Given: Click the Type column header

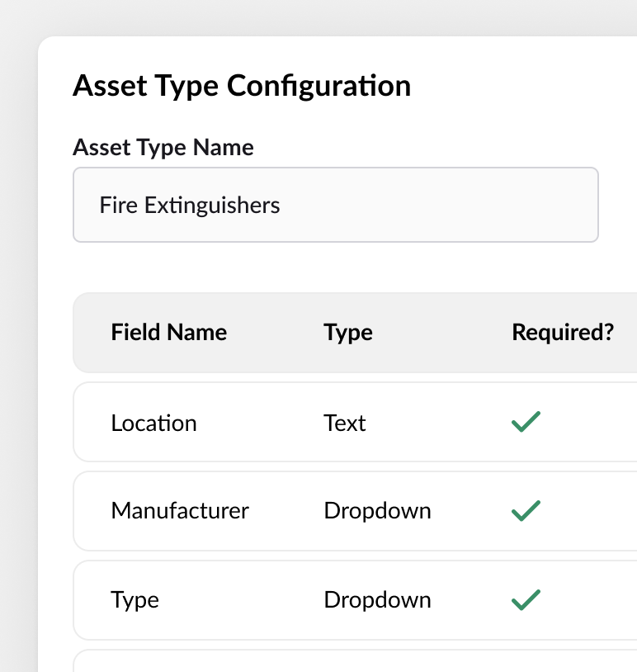Looking at the screenshot, I should click(x=347, y=333).
